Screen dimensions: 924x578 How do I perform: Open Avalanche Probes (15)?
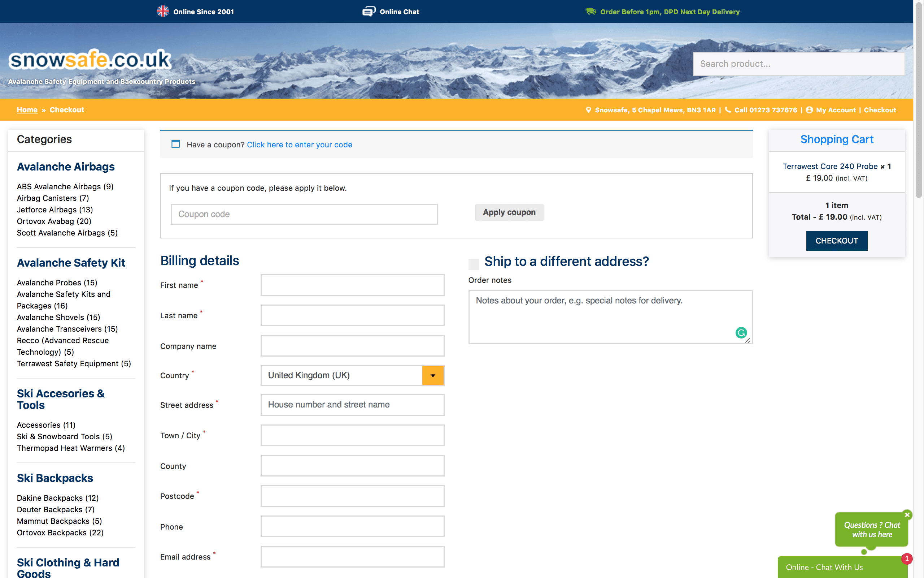57,282
